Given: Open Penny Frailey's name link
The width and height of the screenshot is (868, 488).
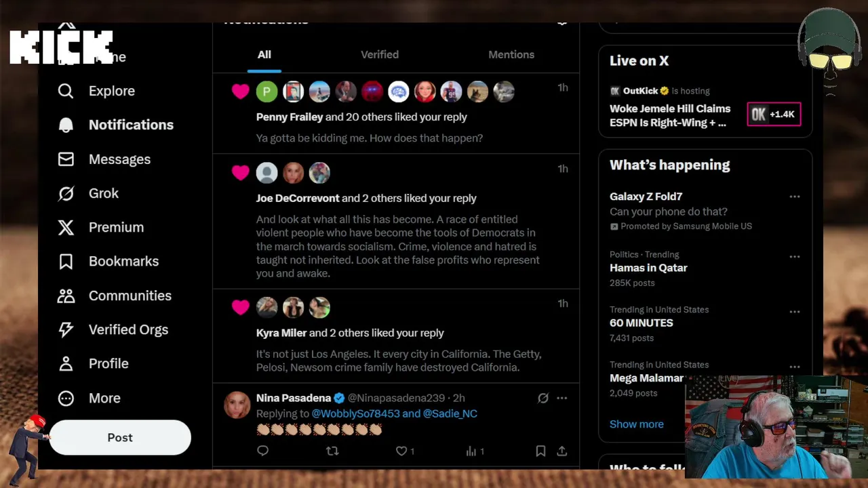Looking at the screenshot, I should pyautogui.click(x=290, y=117).
